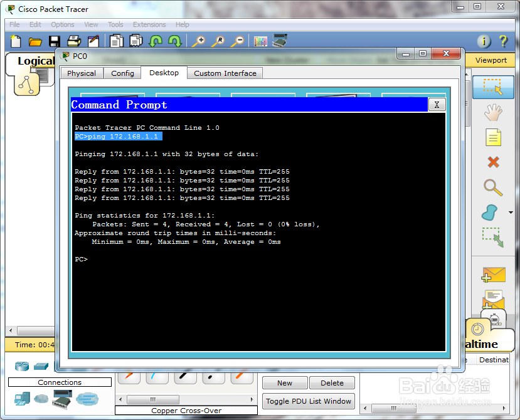
Task: Switch to the Desktop tab in PC0
Action: coord(164,73)
